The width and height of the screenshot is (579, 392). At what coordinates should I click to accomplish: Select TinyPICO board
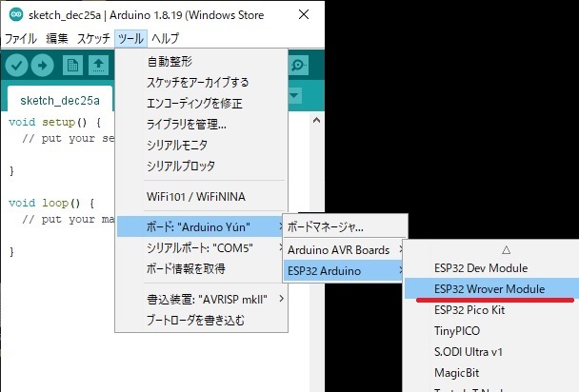pyautogui.click(x=491, y=331)
